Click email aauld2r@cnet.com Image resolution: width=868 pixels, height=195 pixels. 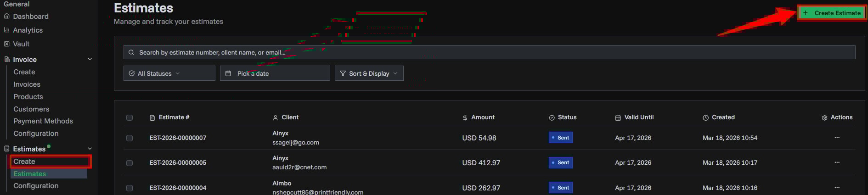299,167
